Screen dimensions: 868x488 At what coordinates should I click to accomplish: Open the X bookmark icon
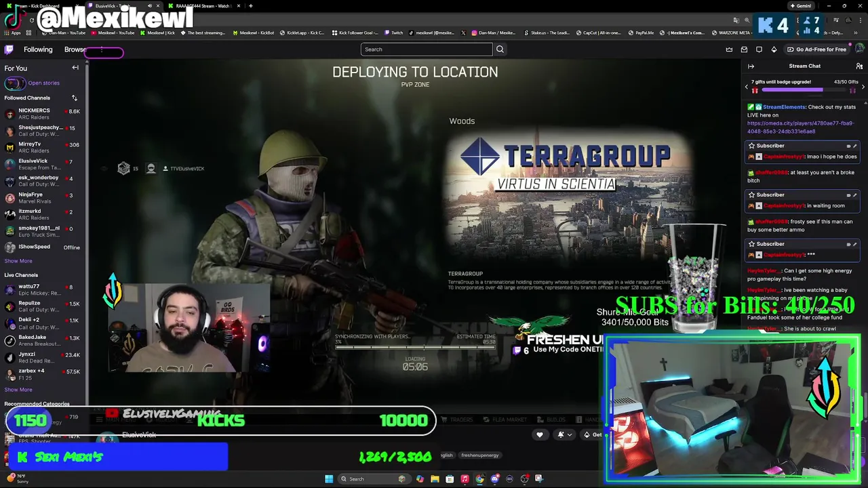pos(463,33)
